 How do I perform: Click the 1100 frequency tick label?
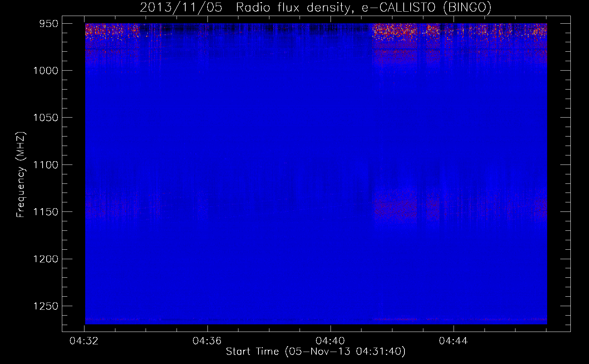46,165
